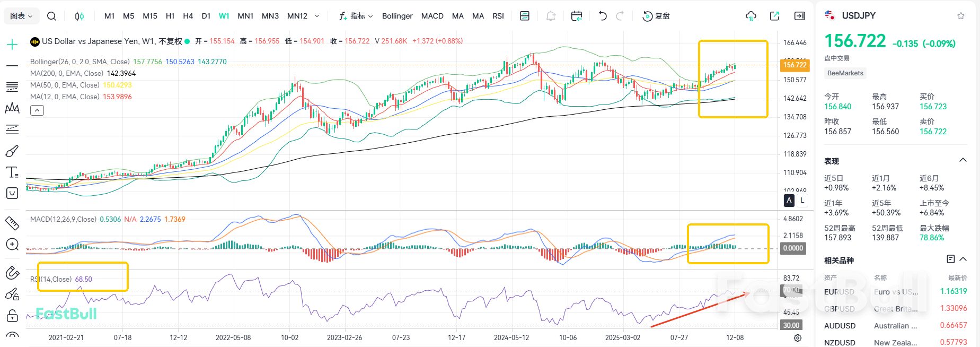The image size is (980, 347).
Task: Select the ruler measurement tool
Action: [12, 223]
